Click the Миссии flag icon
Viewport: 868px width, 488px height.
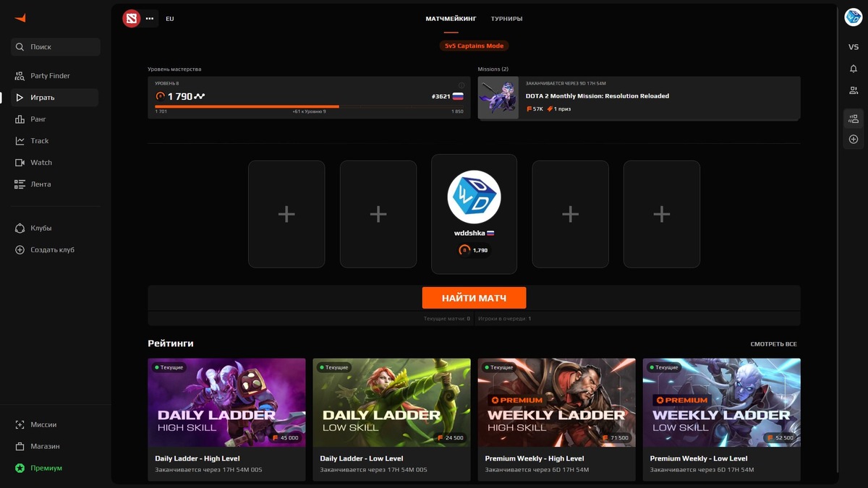click(x=20, y=425)
